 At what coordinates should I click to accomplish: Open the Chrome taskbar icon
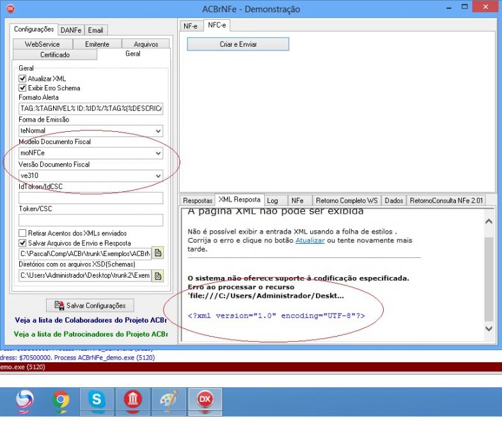61,401
